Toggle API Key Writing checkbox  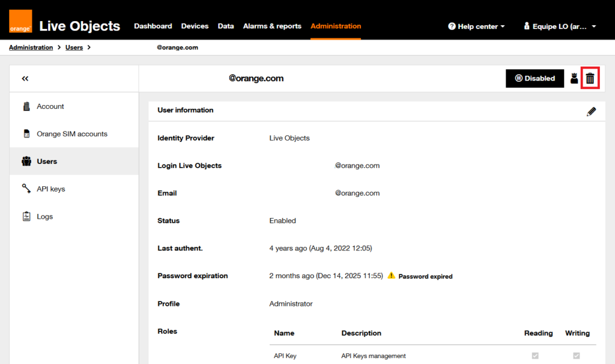point(577,356)
